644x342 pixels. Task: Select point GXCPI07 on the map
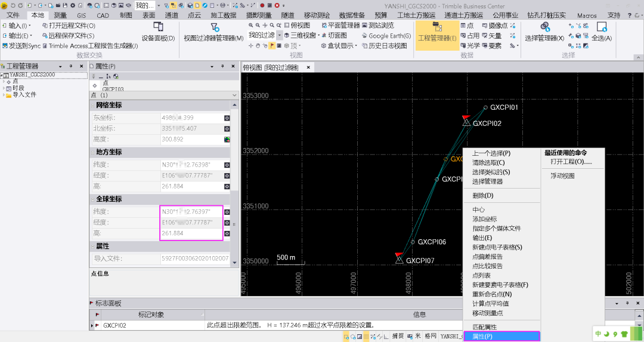(399, 260)
